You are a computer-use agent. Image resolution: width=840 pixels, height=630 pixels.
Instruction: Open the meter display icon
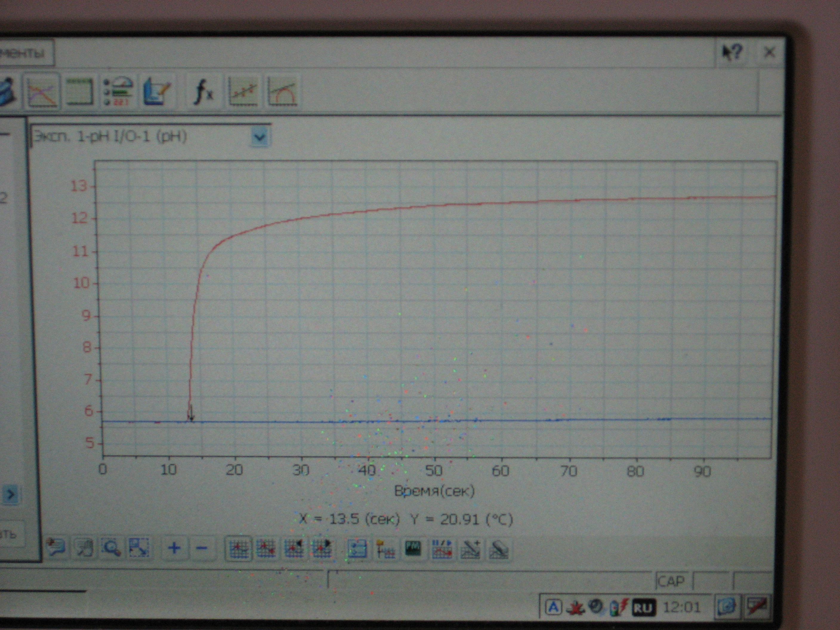[x=118, y=92]
